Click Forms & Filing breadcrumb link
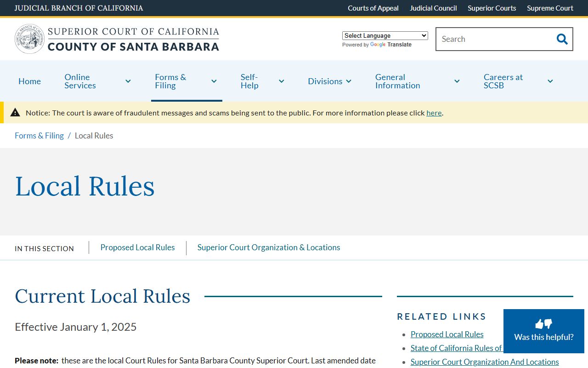The image size is (588, 368). [39, 136]
